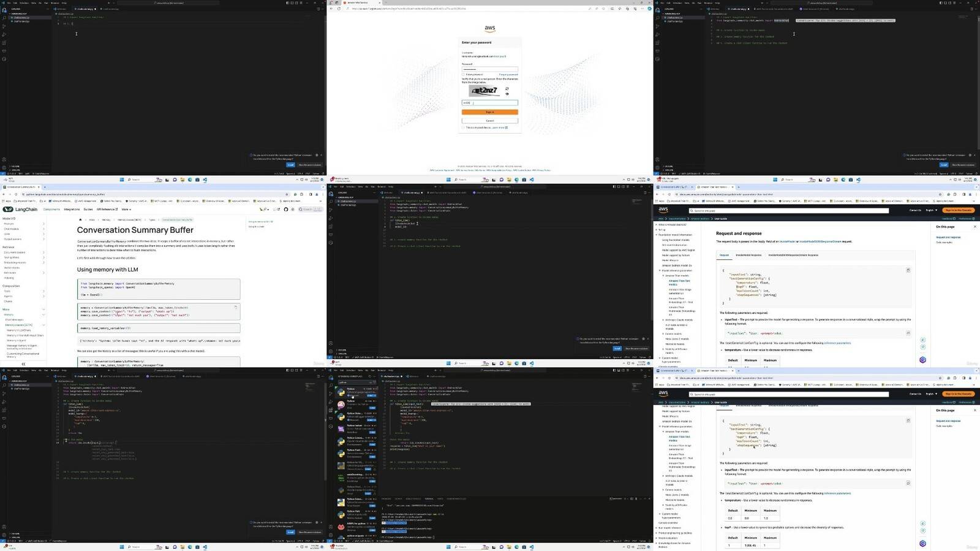The image size is (980, 551).
Task: Open API Reference in the LangChain navbar
Action: pyautogui.click(x=107, y=209)
